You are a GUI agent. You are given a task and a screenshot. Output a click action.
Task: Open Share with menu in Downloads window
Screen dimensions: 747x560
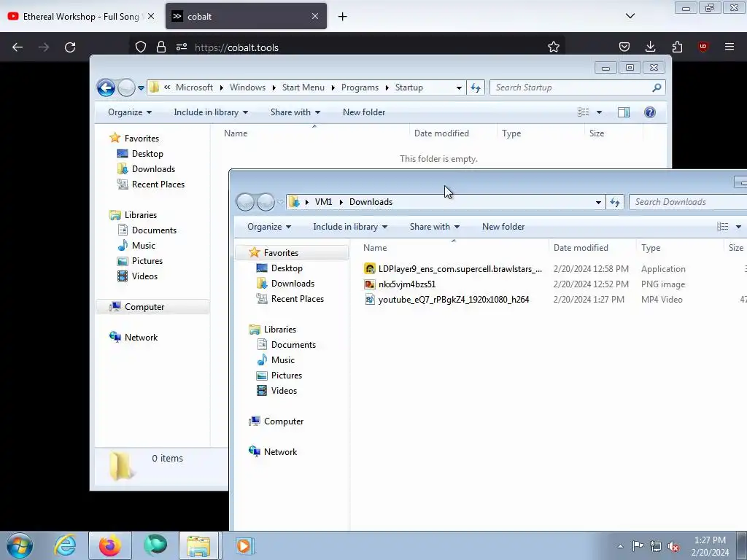tap(435, 227)
